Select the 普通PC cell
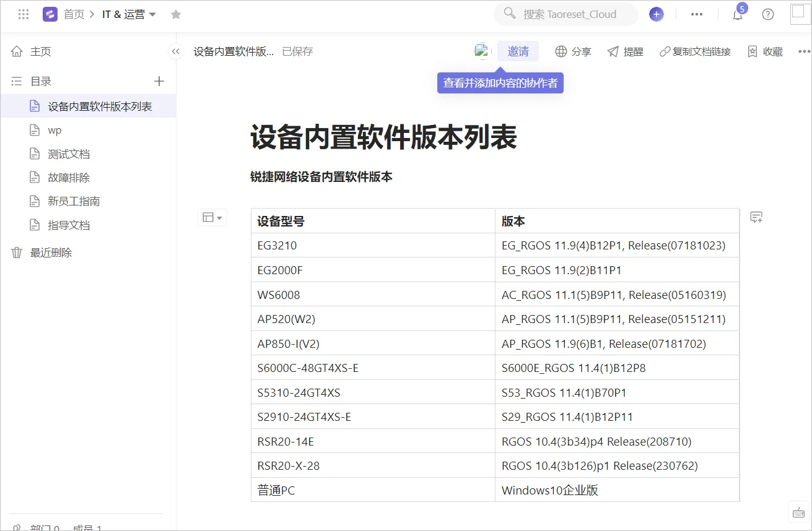This screenshot has width=812, height=531. pos(373,490)
